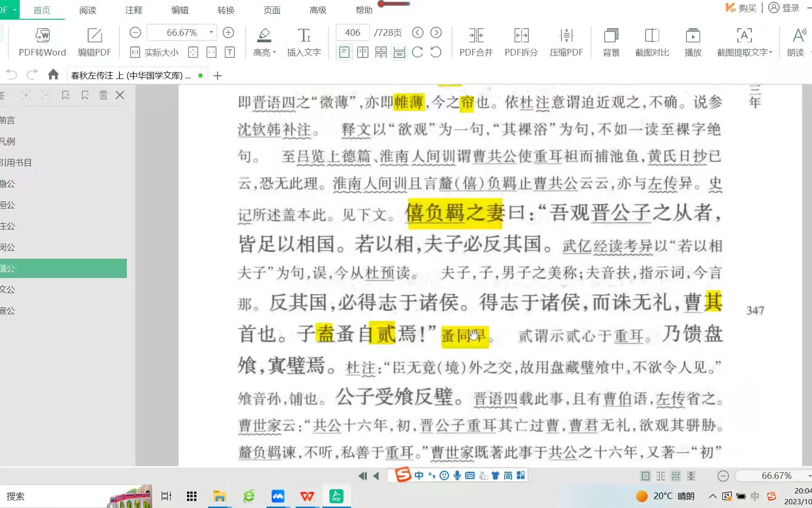This screenshot has height=508, width=812.
Task: Rotate page counterclockwise
Action: [x=436, y=52]
